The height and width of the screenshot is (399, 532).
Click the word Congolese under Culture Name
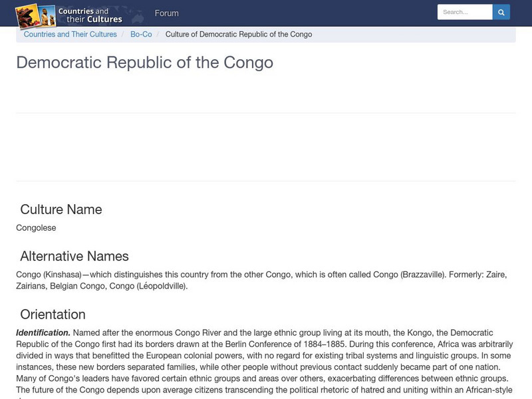point(36,228)
